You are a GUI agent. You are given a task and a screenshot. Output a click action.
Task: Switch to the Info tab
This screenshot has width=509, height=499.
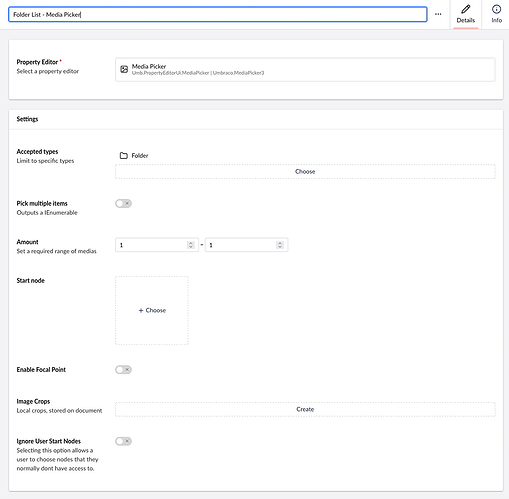tap(496, 15)
